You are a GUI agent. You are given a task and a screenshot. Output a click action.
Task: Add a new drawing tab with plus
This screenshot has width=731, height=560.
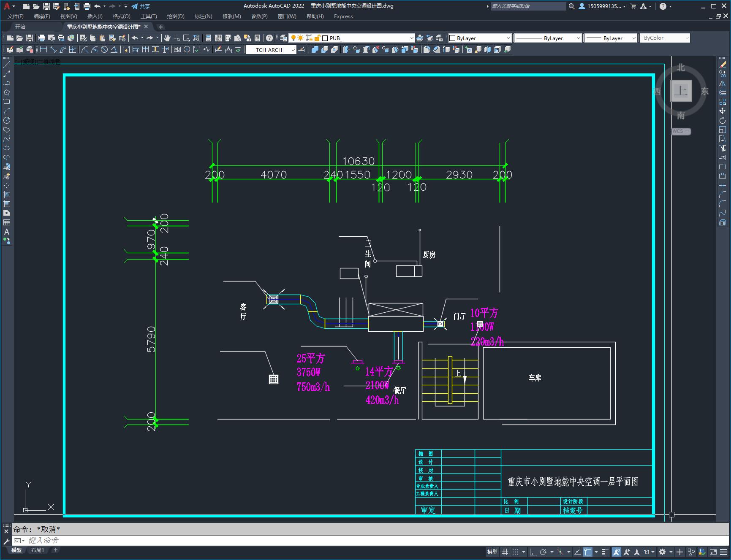161,27
